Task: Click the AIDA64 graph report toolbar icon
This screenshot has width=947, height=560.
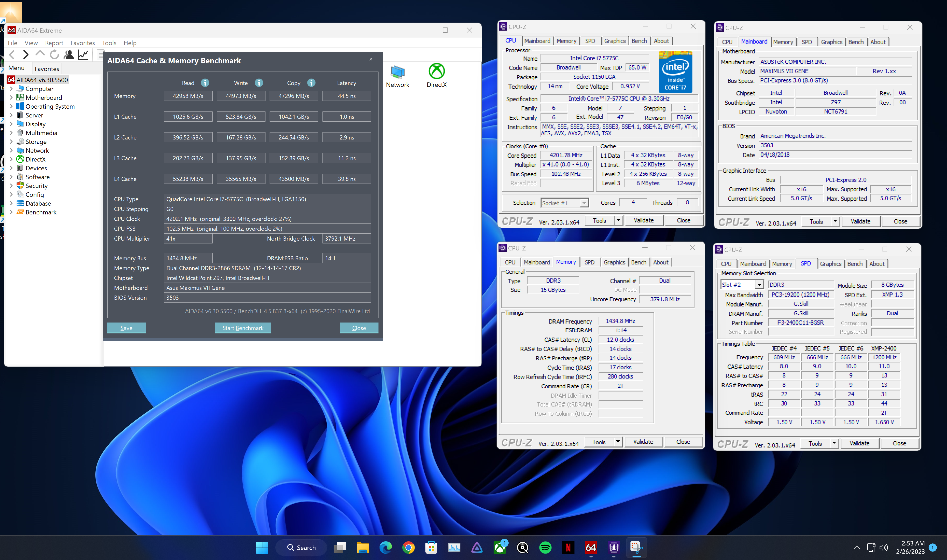Action: (83, 55)
